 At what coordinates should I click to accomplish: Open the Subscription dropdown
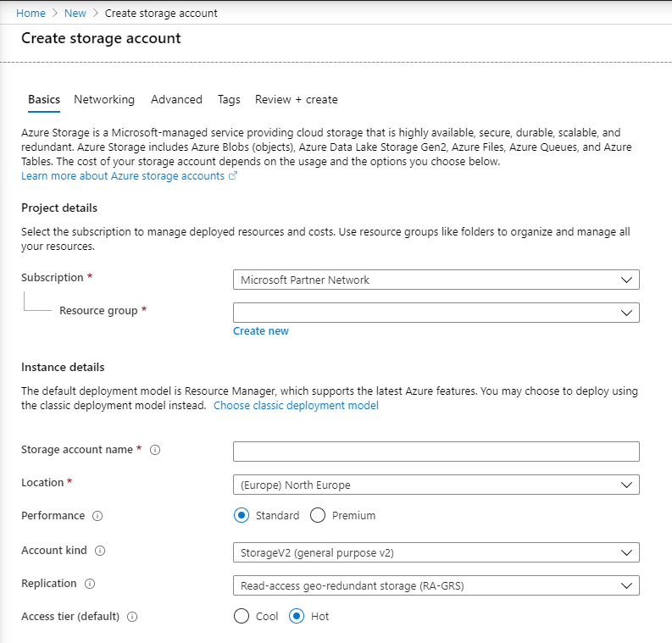pyautogui.click(x=436, y=280)
